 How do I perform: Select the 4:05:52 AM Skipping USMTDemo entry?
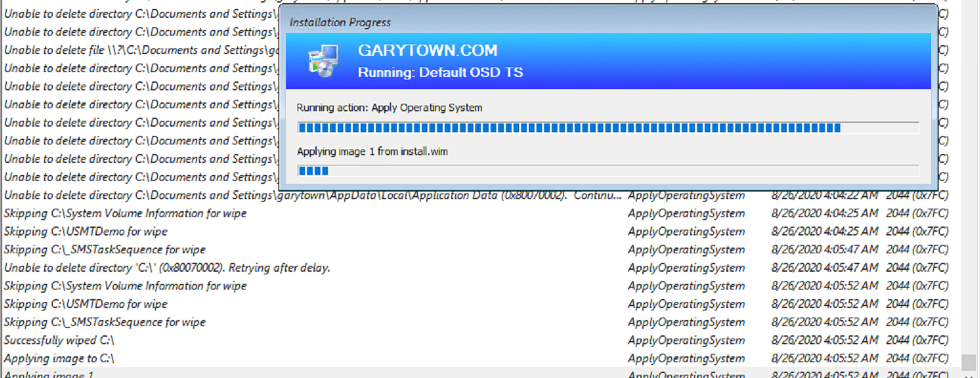click(85, 304)
